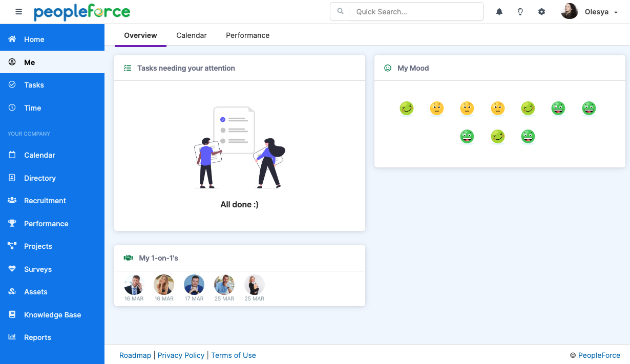Image resolution: width=630 pixels, height=364 pixels.
Task: Switch to the Calendar tab
Action: coord(192,35)
